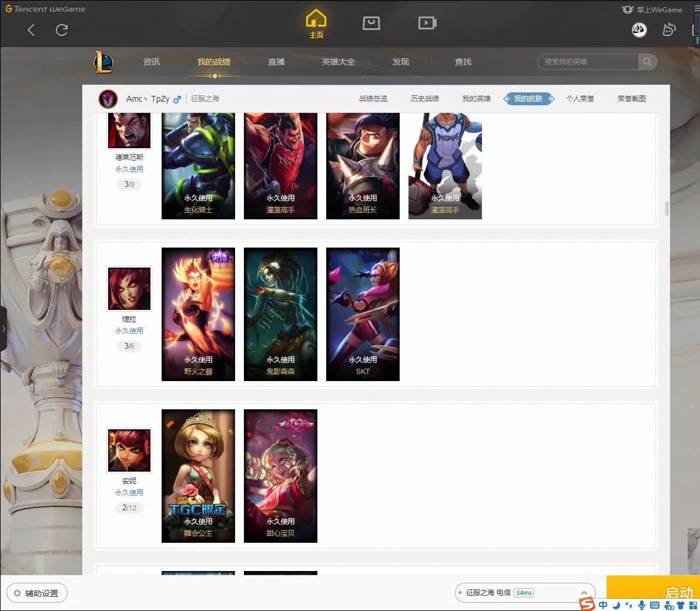Click the 3/8 skin count badge
Viewport: 700px width, 611px height.
pos(129,184)
